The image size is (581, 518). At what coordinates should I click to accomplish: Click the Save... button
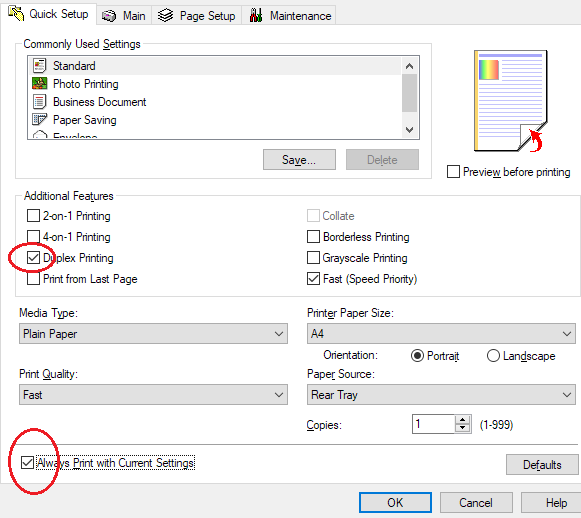pyautogui.click(x=299, y=160)
